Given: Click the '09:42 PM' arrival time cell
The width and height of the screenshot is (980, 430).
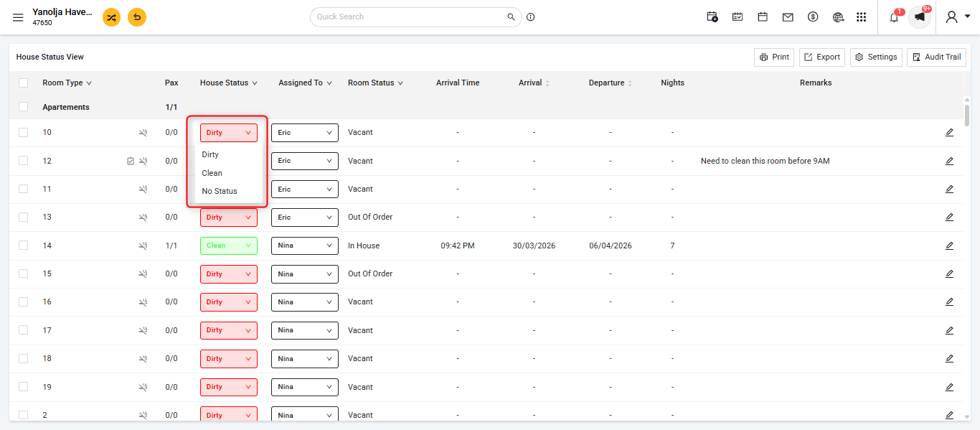Looking at the screenshot, I should tap(458, 246).
